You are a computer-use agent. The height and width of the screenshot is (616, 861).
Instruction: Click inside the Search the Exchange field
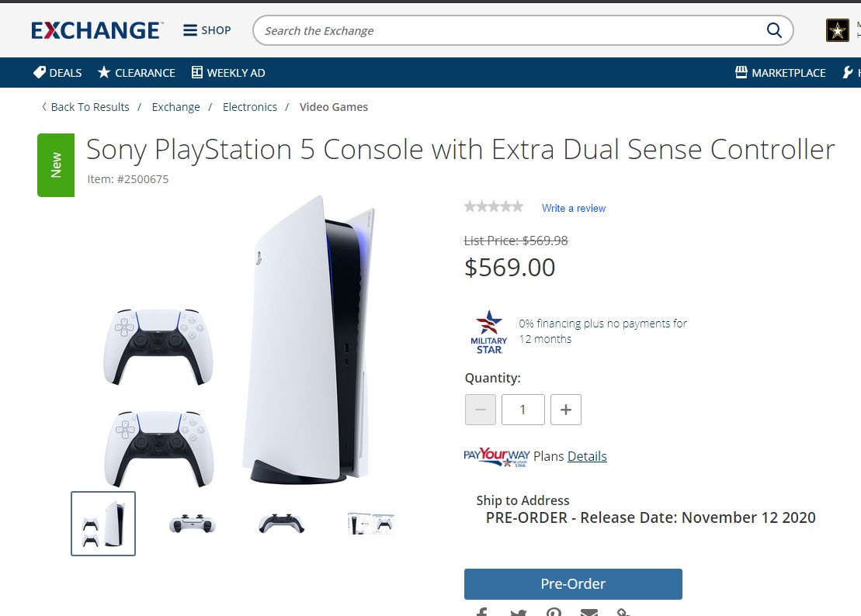coord(511,31)
